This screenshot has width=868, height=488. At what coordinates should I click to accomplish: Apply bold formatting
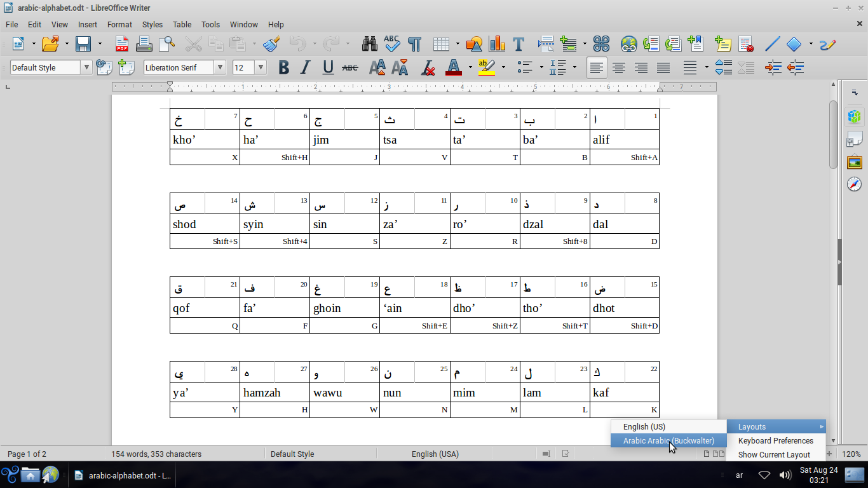point(283,67)
